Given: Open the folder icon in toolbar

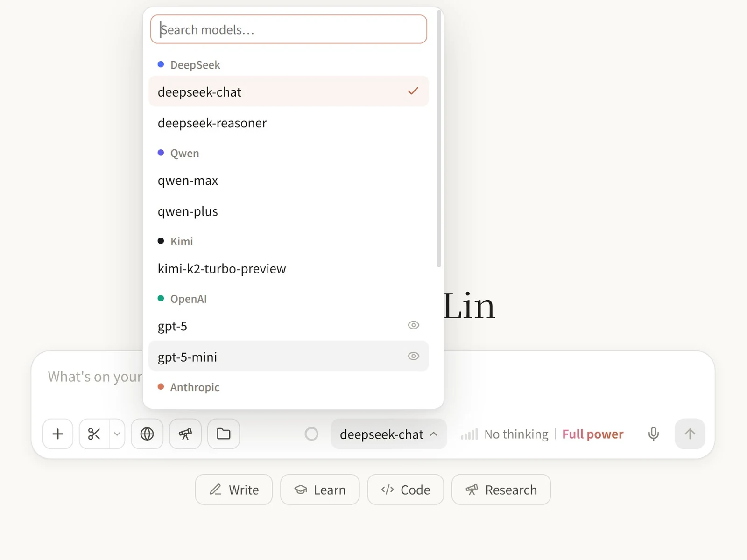Looking at the screenshot, I should coord(224,434).
